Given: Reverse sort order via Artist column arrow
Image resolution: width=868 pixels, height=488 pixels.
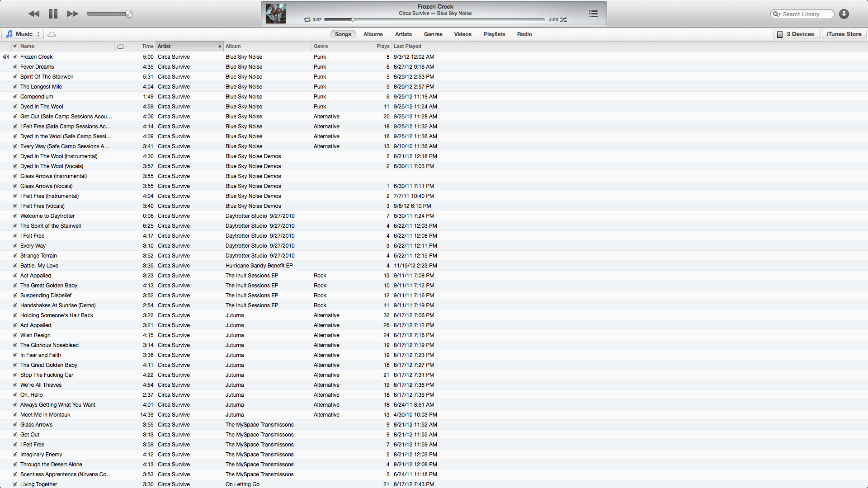Looking at the screenshot, I should (x=220, y=46).
